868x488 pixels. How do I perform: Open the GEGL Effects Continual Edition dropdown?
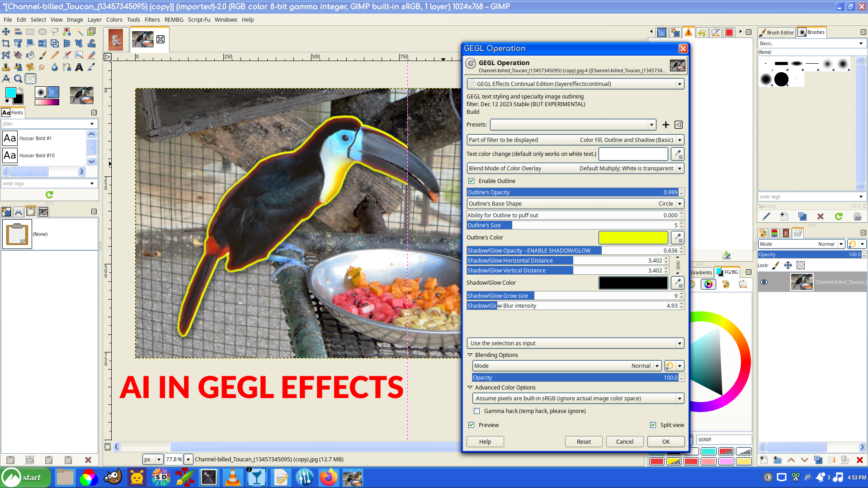(x=575, y=84)
